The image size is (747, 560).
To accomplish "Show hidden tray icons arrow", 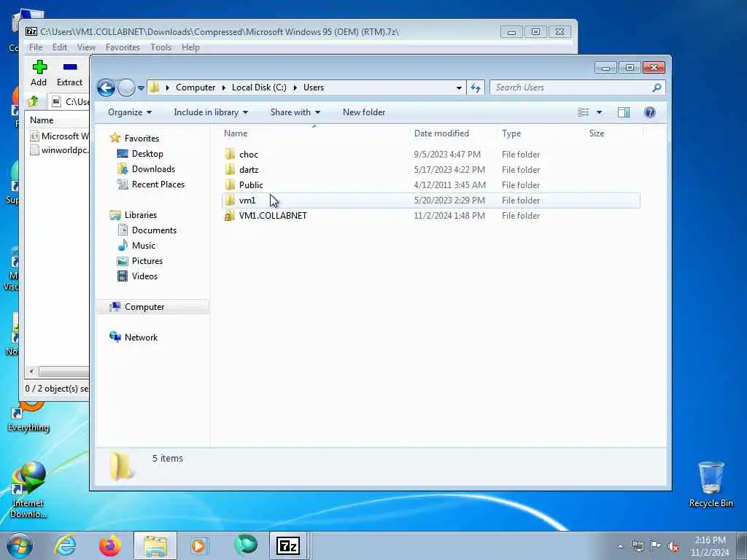I will click(x=620, y=547).
